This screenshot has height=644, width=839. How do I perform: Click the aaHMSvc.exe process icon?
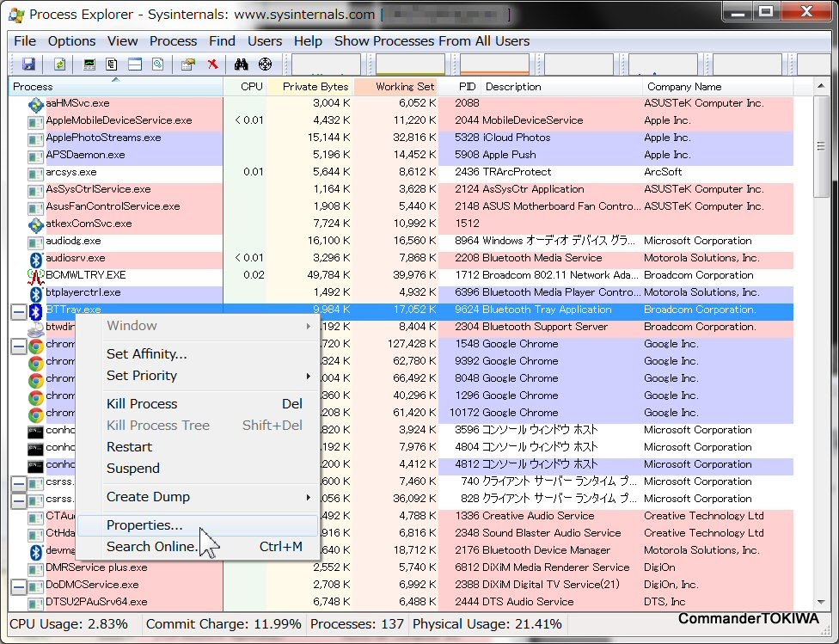click(x=36, y=105)
